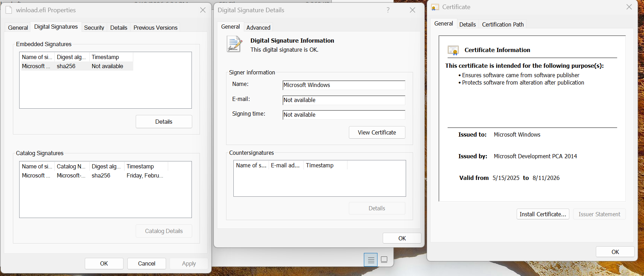Click the 8/11/2026 expiry date
The width and height of the screenshot is (644, 276).
[546, 178]
